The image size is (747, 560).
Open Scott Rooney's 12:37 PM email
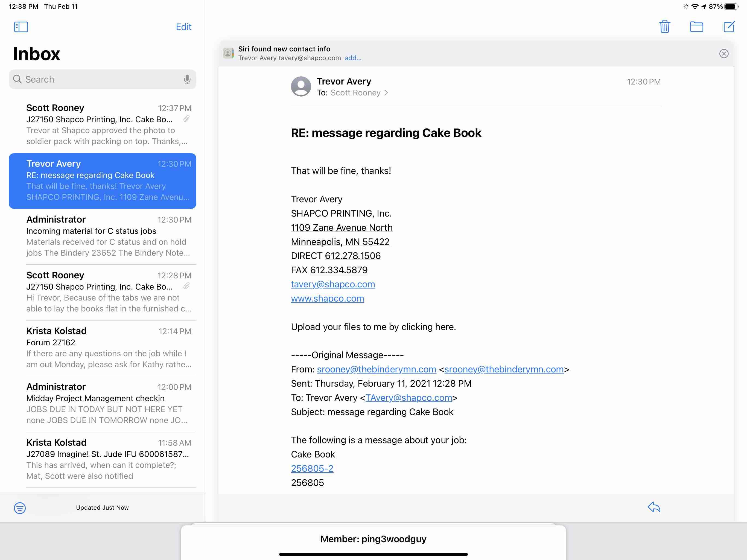(103, 124)
